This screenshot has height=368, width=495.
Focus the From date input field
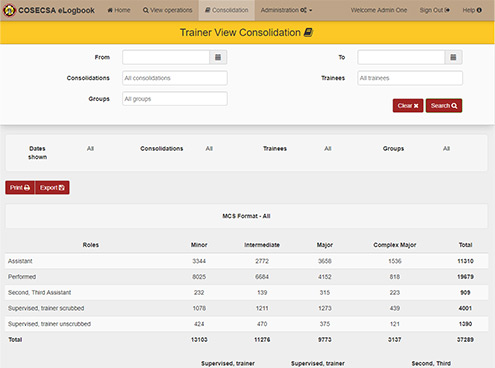click(166, 57)
